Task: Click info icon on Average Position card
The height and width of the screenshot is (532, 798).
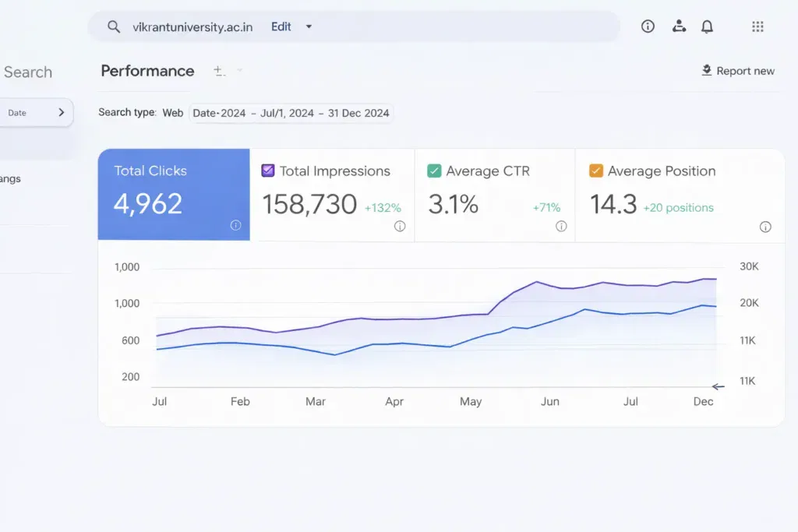Action: pyautogui.click(x=765, y=227)
